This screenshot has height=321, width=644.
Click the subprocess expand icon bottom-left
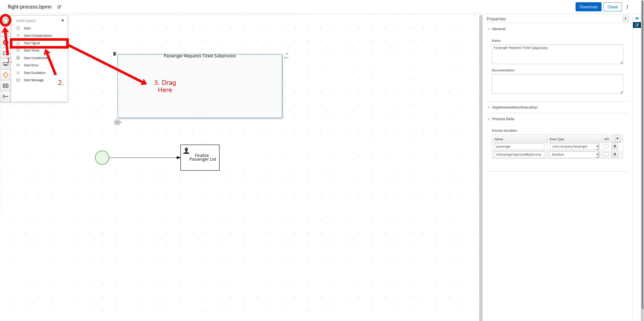point(121,122)
